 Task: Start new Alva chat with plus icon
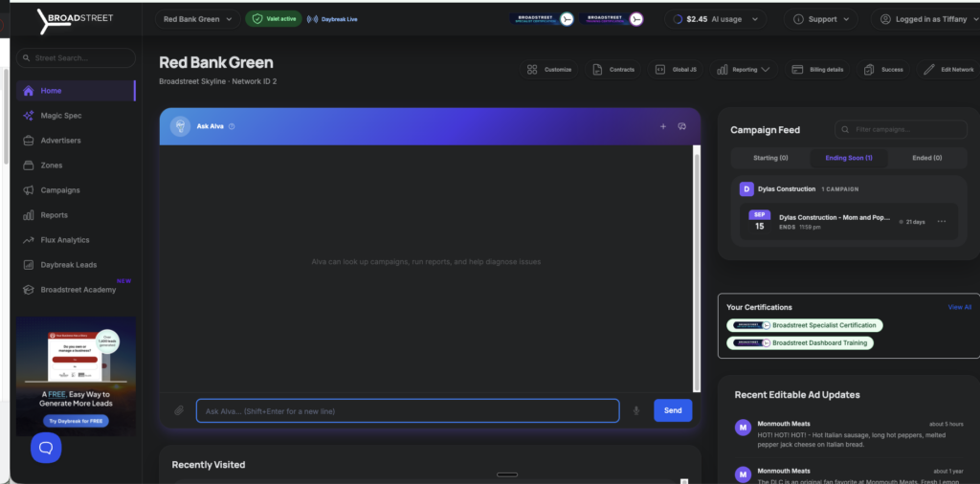pyautogui.click(x=663, y=126)
